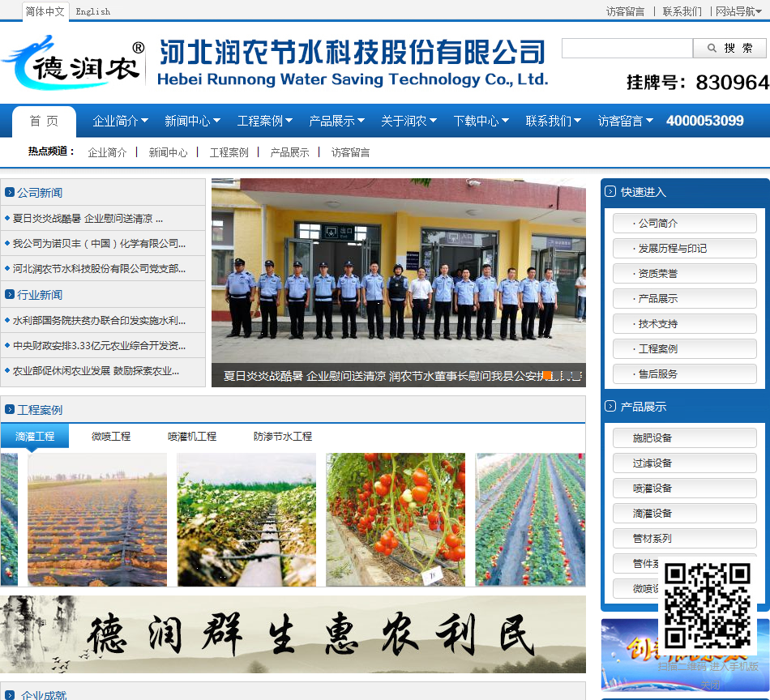Open 管材系列 product category
The height and width of the screenshot is (700, 770).
coord(685,539)
